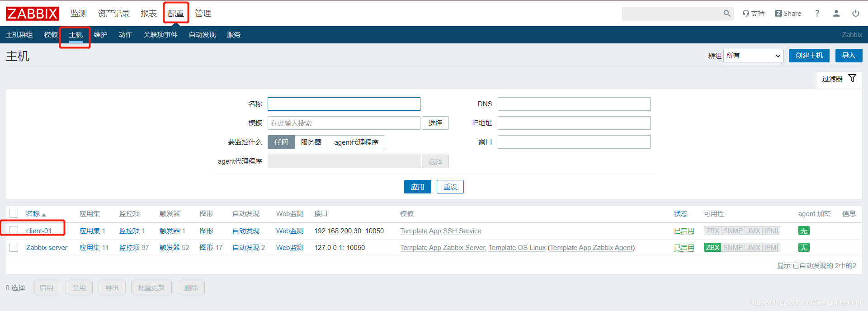Image resolution: width=868 pixels, height=311 pixels.
Task: Switch to 主机群组 submenu
Action: click(19, 35)
